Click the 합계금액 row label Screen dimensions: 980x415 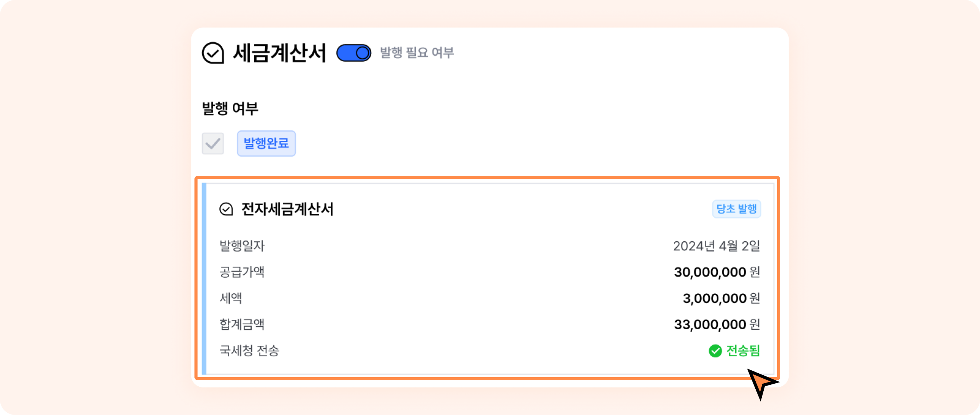pyautogui.click(x=242, y=325)
